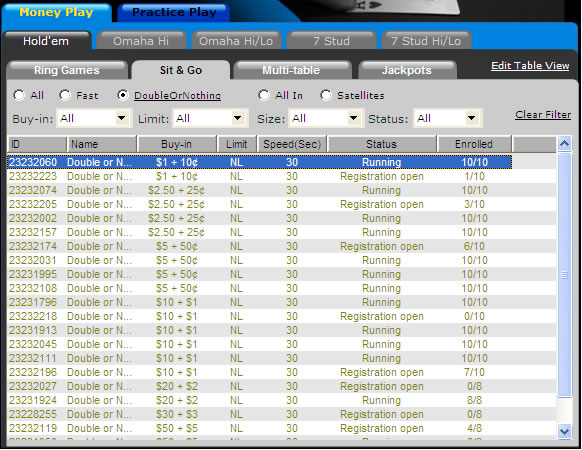Select tournament row 23232060
The image size is (582, 450).
point(259,162)
